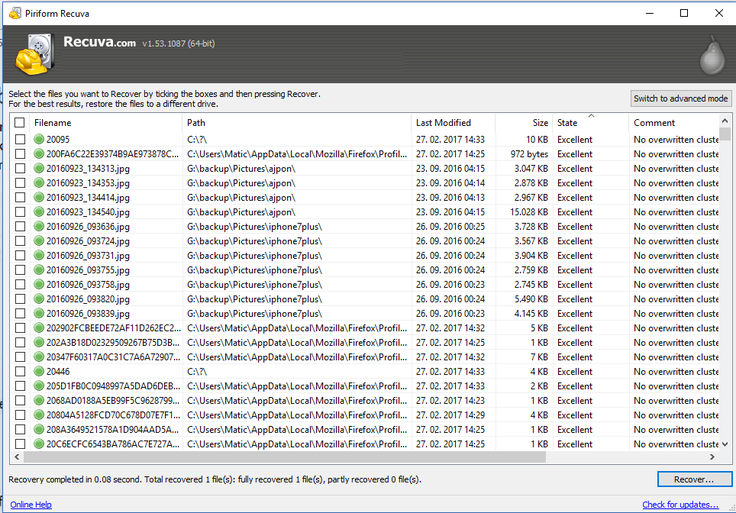Tick the select-all checkbox in header
This screenshot has width=736, height=513.
coord(20,123)
